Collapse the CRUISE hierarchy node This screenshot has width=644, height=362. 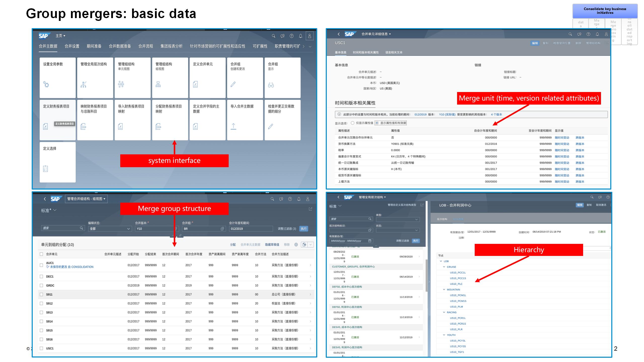pyautogui.click(x=444, y=267)
